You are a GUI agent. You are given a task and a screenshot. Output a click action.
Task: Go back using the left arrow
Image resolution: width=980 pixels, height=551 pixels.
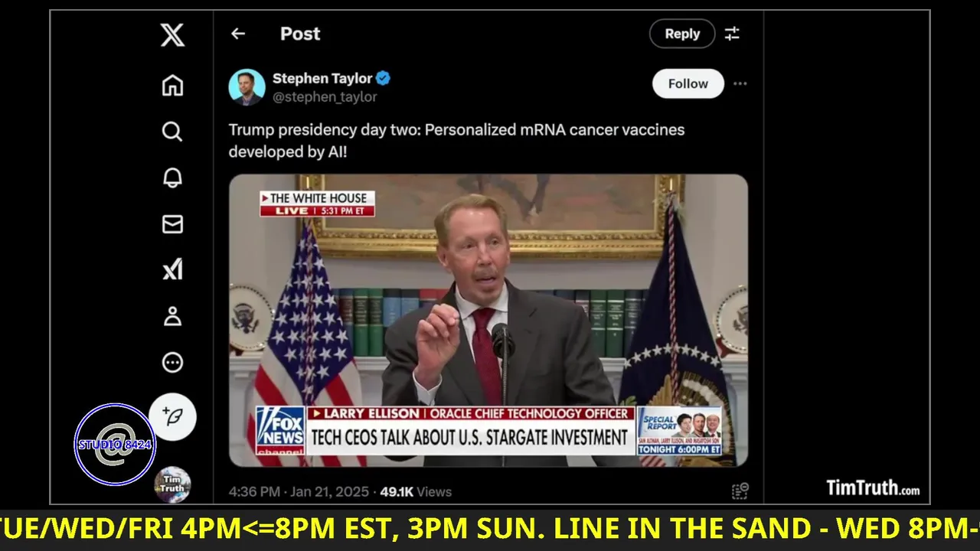coord(238,34)
